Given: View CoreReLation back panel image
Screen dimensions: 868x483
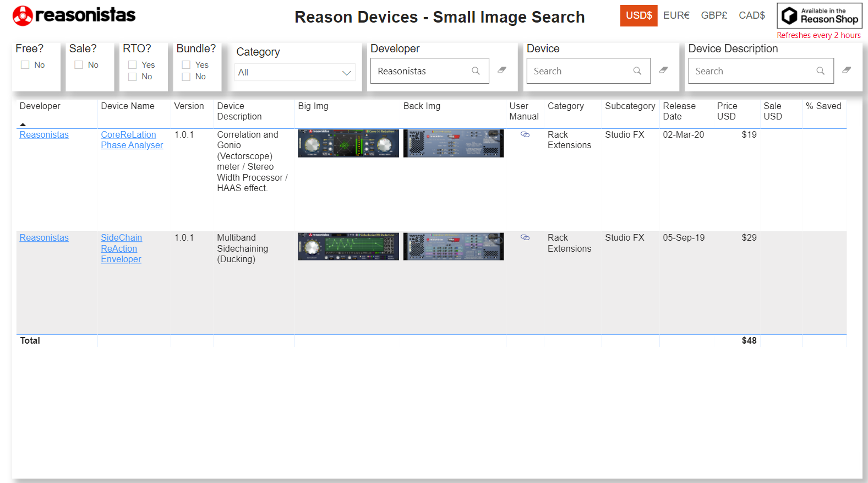Looking at the screenshot, I should (454, 143).
